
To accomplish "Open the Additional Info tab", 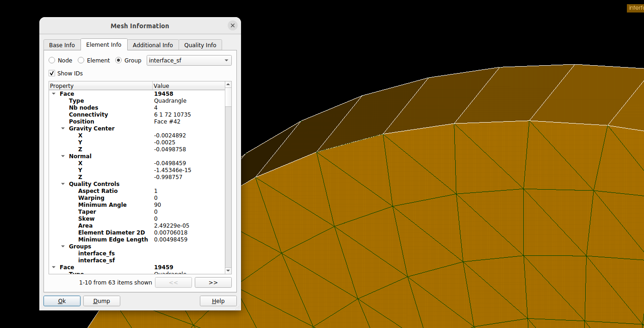I will [x=153, y=45].
